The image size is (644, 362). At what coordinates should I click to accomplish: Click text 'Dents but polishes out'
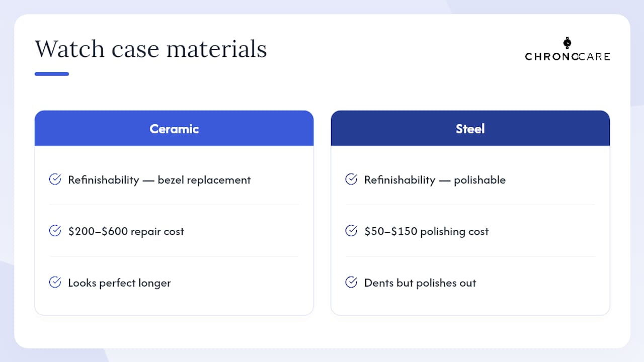tap(420, 283)
